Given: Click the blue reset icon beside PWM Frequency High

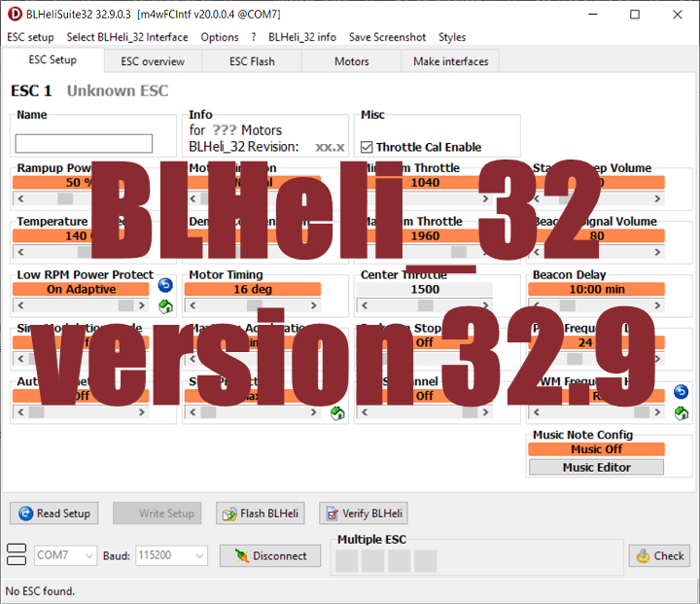Looking at the screenshot, I should click(x=681, y=392).
